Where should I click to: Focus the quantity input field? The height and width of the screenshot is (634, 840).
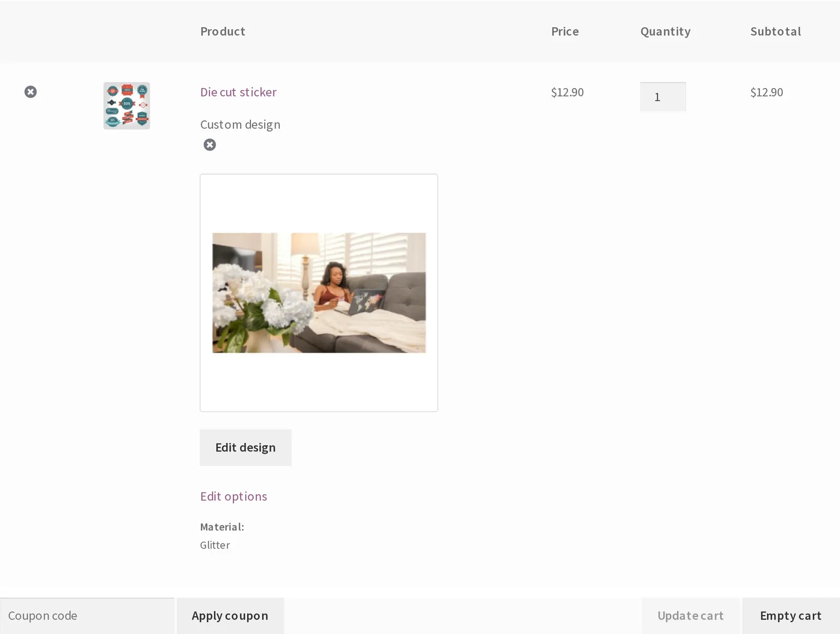click(663, 97)
